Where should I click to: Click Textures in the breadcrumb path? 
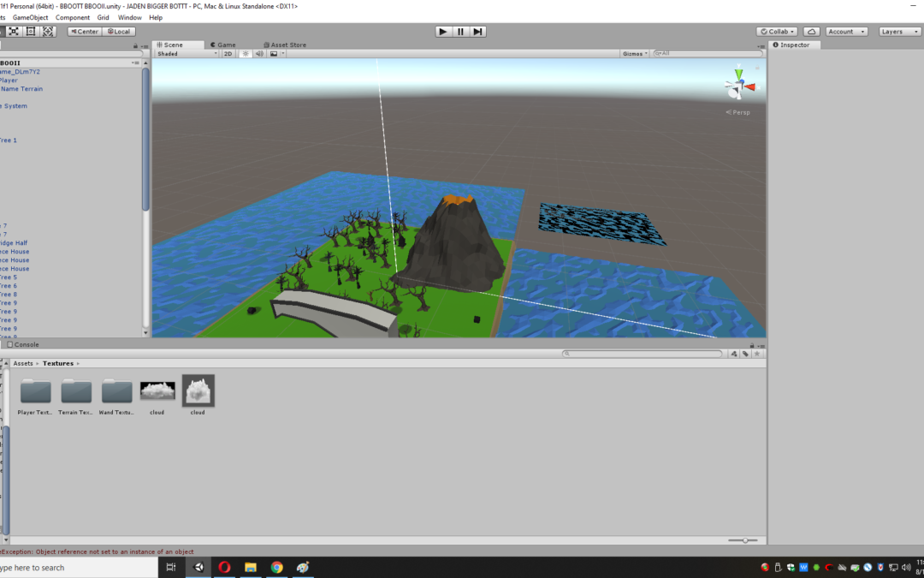click(58, 363)
